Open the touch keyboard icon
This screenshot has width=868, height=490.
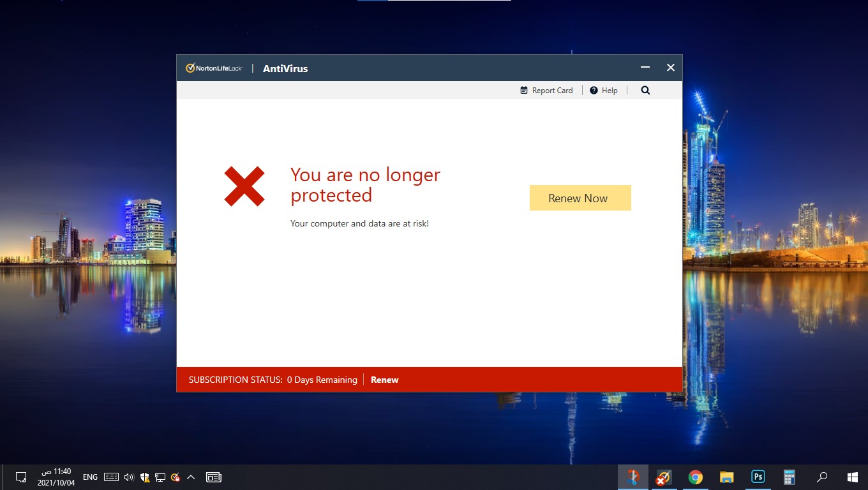pyautogui.click(x=111, y=477)
